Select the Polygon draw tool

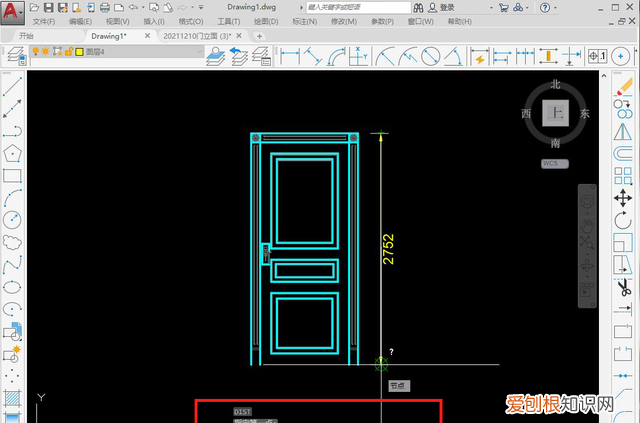tap(12, 154)
